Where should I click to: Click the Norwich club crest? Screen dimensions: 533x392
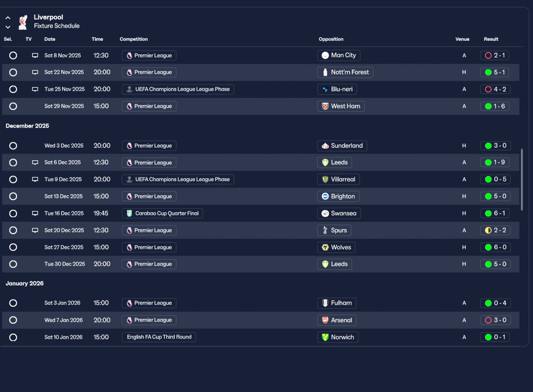click(325, 337)
